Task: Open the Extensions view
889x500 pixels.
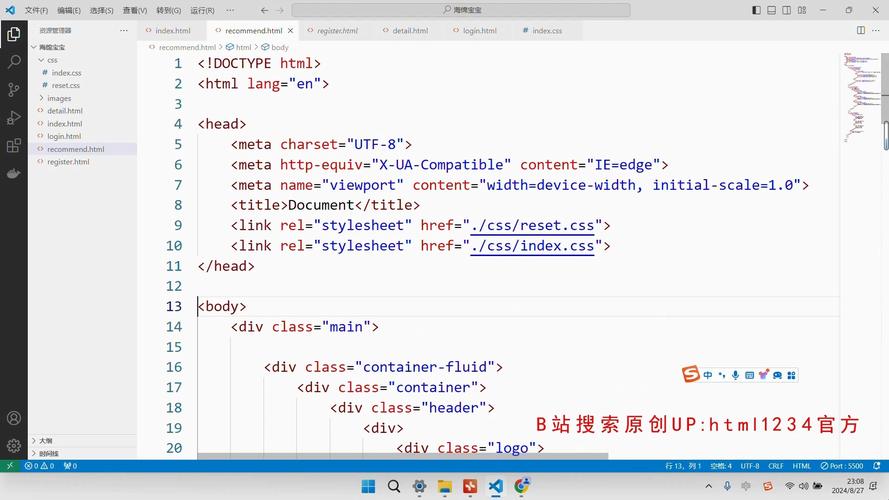Action: [x=14, y=146]
